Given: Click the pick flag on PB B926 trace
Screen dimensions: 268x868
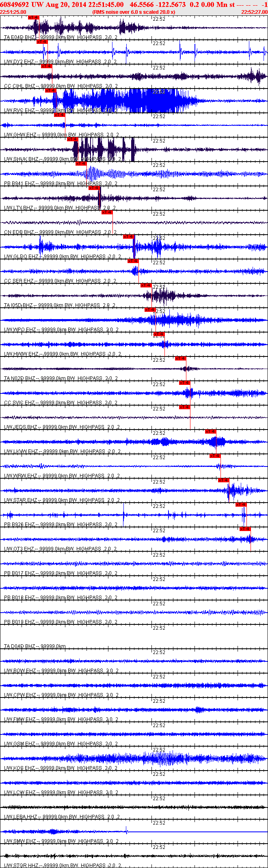Looking at the screenshot, I should coord(241,505).
